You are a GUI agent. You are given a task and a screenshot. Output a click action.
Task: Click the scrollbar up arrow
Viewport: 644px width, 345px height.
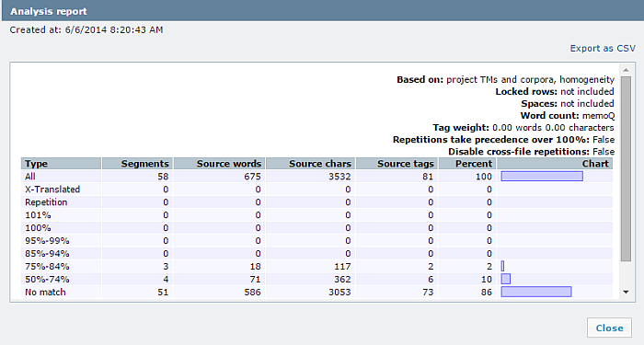pos(626,70)
